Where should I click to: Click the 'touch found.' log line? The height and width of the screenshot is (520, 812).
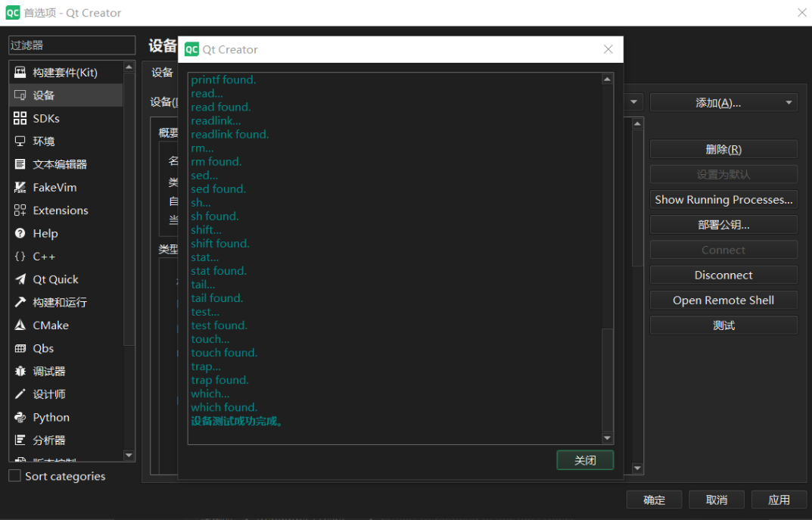point(224,353)
